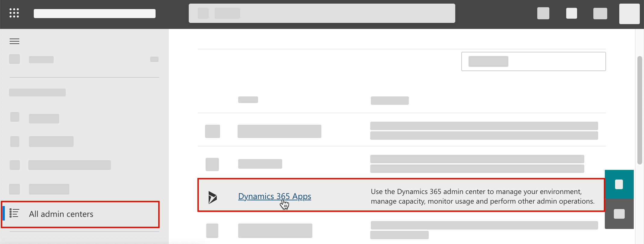Click the top search bar
This screenshot has width=644, height=244.
click(x=322, y=13)
